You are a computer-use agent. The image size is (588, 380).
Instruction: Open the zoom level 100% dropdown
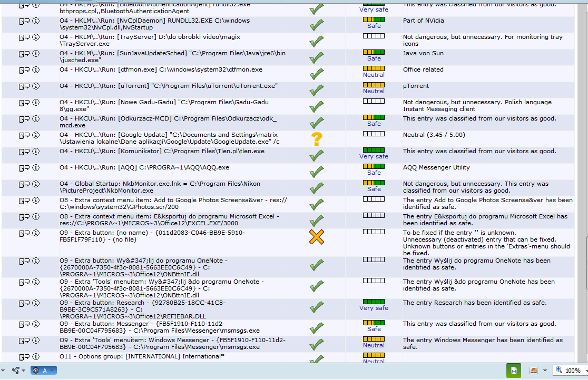click(570, 370)
